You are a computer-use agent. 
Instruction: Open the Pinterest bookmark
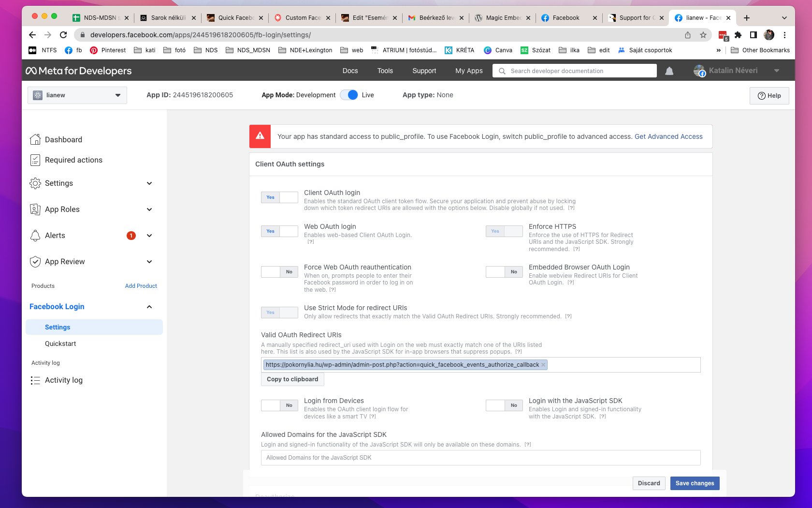coord(108,50)
